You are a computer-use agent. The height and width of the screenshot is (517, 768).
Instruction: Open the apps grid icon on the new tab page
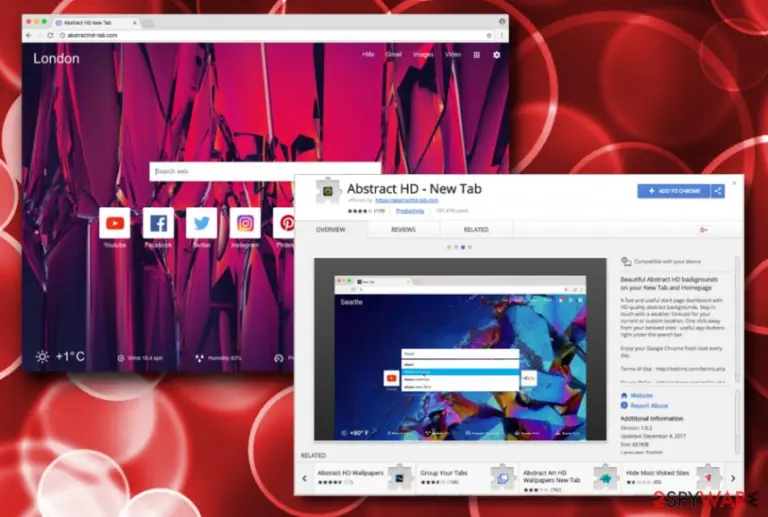pos(477,55)
